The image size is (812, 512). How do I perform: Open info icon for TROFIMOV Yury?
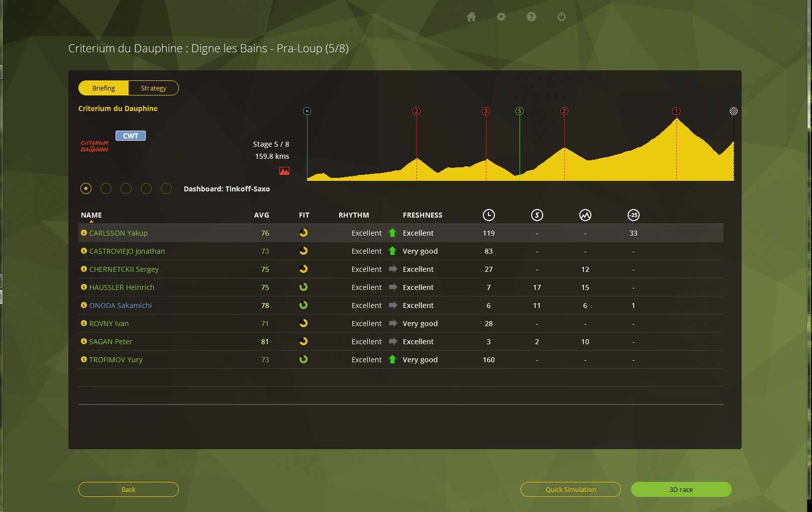coord(84,359)
